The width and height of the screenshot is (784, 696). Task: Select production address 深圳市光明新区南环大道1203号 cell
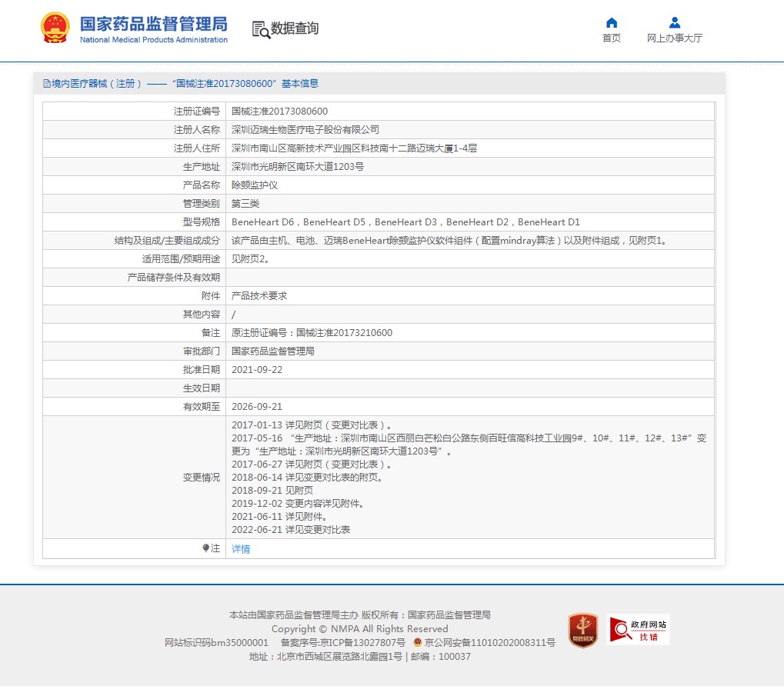click(298, 167)
